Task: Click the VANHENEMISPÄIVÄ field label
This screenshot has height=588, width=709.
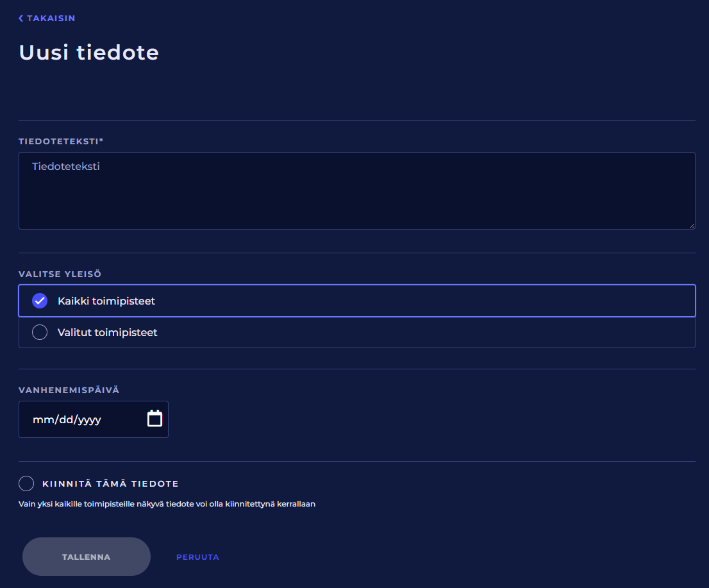Action: pyautogui.click(x=69, y=390)
